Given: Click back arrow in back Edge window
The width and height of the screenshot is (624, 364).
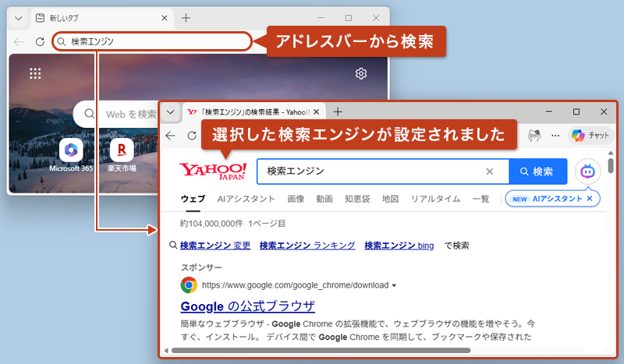Looking at the screenshot, I should point(18,41).
